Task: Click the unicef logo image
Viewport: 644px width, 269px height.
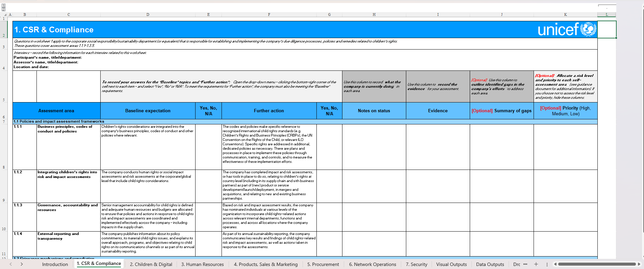Action: click(567, 29)
